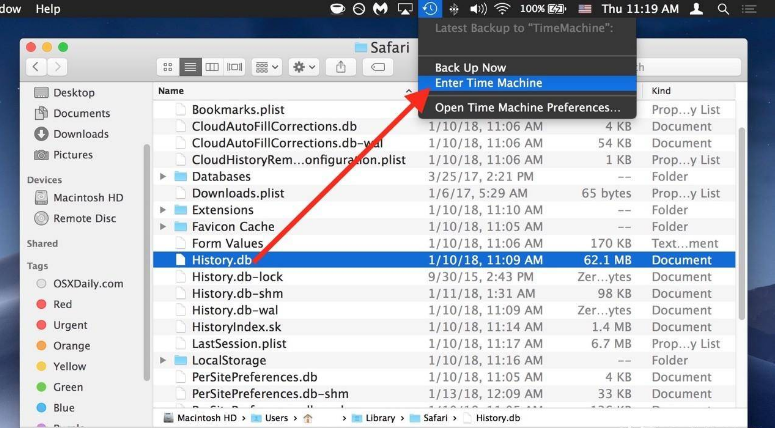
Task: Open the Action gear dropdown menu
Action: tap(303, 67)
